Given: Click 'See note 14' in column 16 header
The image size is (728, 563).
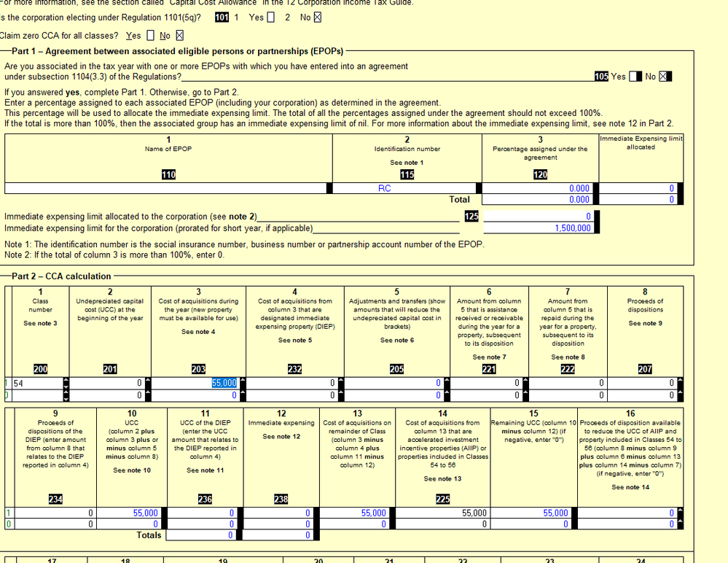Looking at the screenshot, I should tap(630, 487).
